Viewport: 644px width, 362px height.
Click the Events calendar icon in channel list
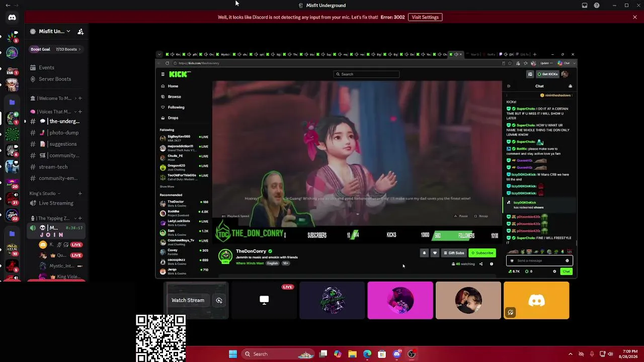pos(33,68)
